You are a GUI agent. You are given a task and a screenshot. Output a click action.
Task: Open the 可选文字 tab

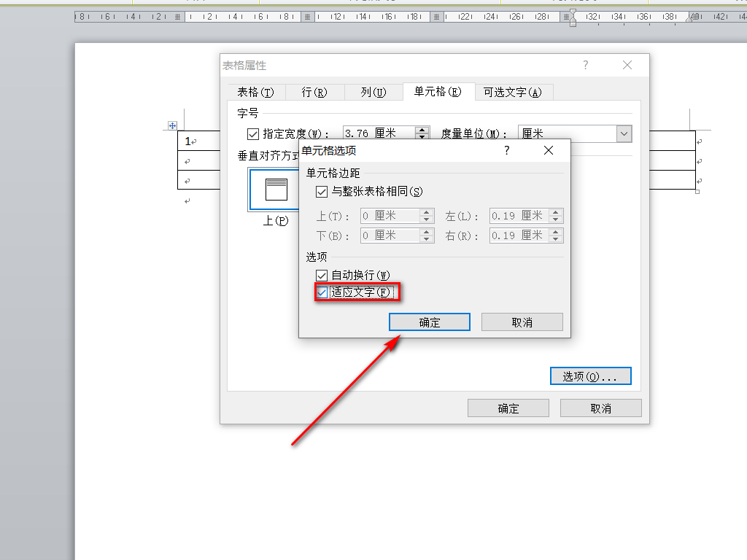pos(513,93)
